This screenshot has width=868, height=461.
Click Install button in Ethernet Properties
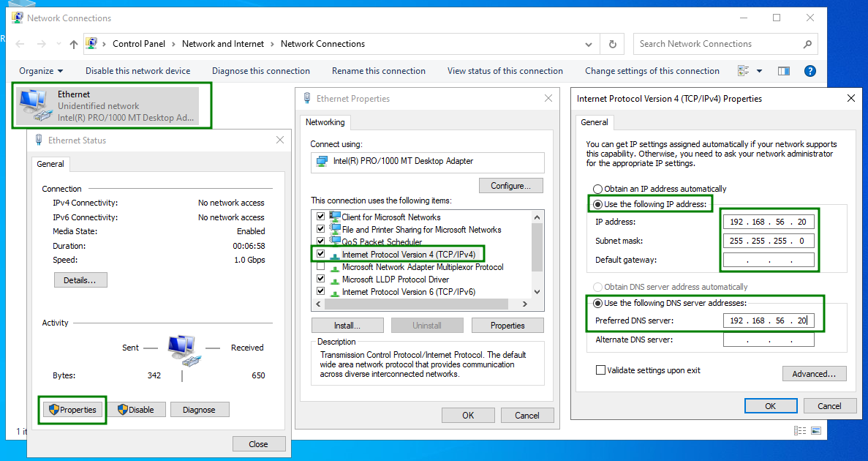click(347, 325)
